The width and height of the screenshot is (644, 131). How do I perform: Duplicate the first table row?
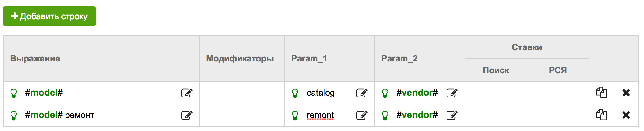[601, 93]
